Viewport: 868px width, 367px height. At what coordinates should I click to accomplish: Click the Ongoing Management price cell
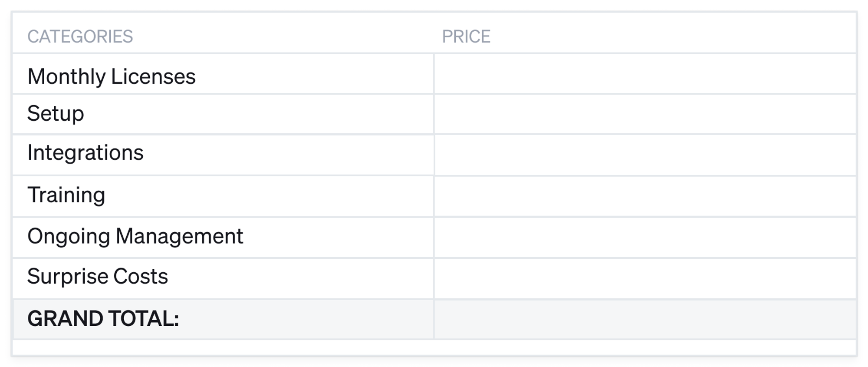pyautogui.click(x=645, y=238)
